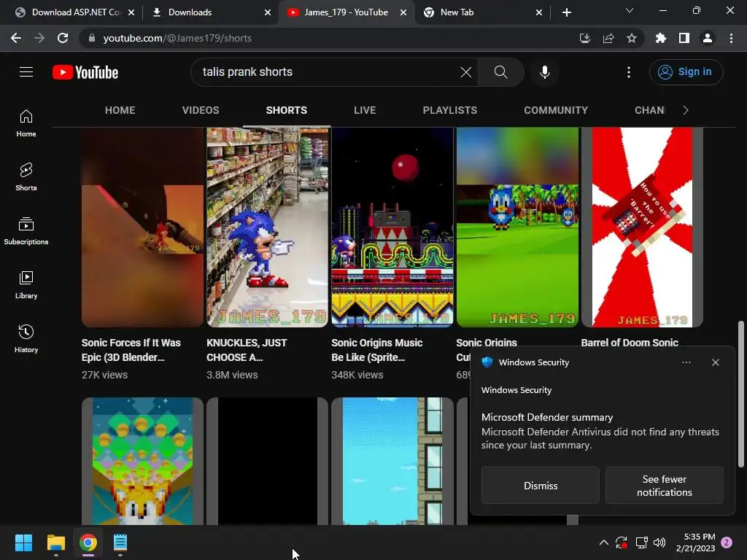Switch to the PLAYLISTS channel tab
This screenshot has height=560, width=747.
pyautogui.click(x=449, y=111)
